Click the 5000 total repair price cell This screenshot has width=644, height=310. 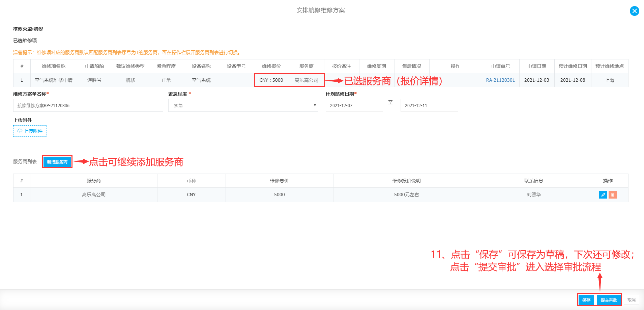pyautogui.click(x=280, y=195)
